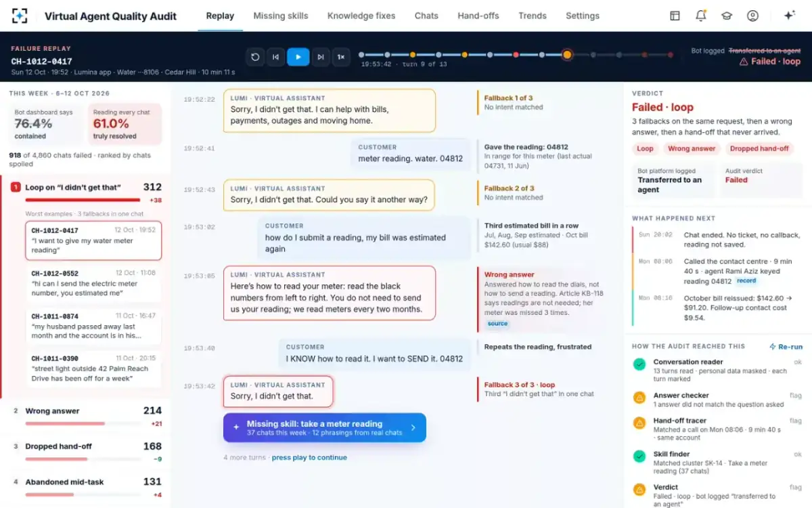Click the Bot dashboard says 76.4% card
This screenshot has width=812, height=508.
coord(45,124)
